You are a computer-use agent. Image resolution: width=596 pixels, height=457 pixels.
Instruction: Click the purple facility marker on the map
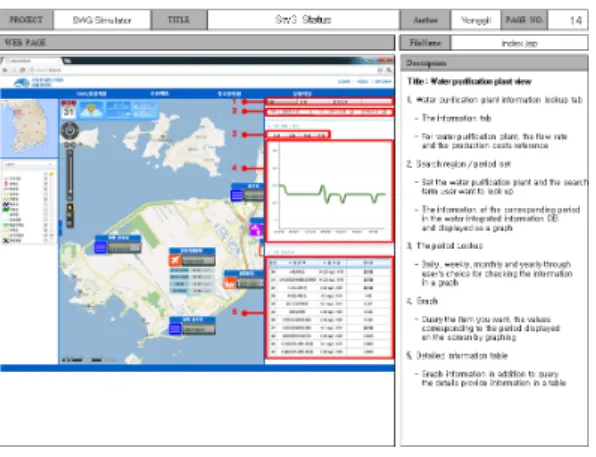click(x=256, y=230)
